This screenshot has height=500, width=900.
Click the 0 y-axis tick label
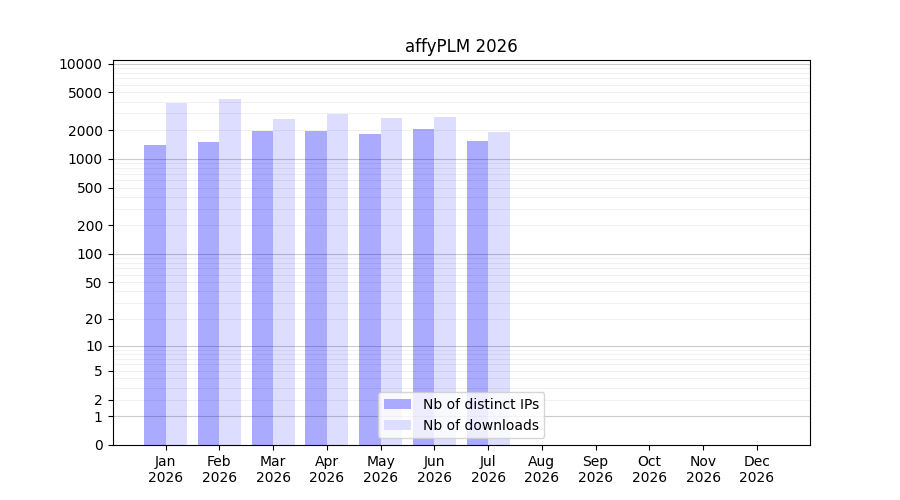[99, 445]
